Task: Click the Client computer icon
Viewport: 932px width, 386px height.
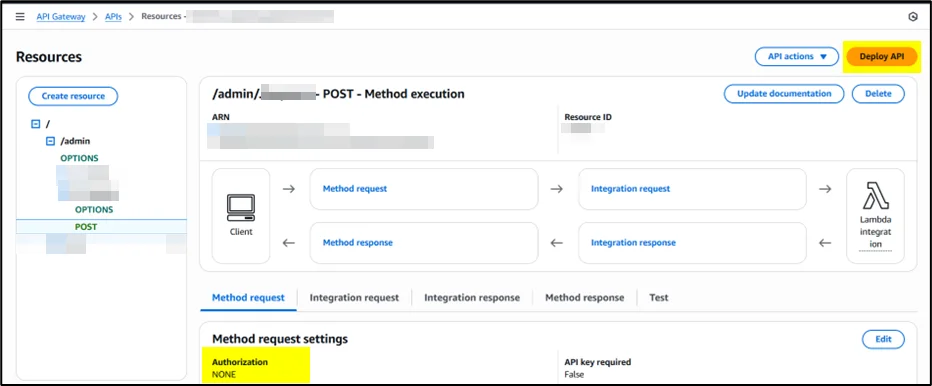Action: coord(241,208)
